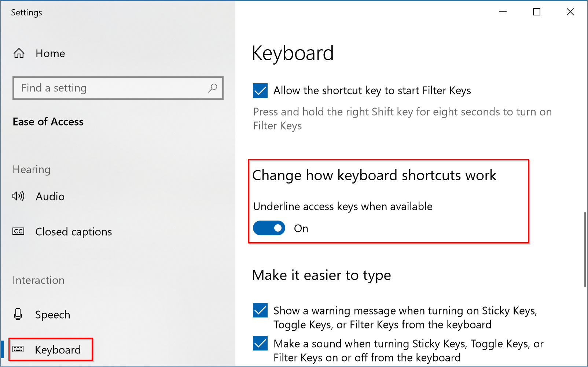Go to Home settings
Image resolution: width=588 pixels, height=367 pixels.
pos(50,54)
